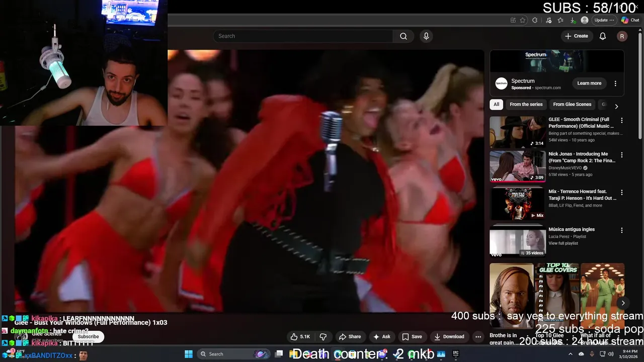Open Epic Games Launcher from taskbar
This screenshot has height=362, width=644.
455,354
